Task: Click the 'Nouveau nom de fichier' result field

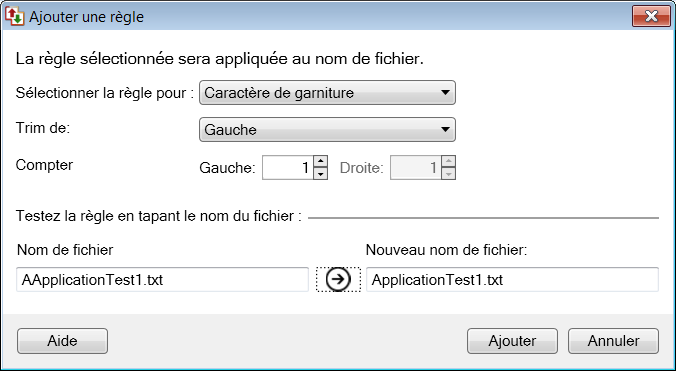Action: click(x=512, y=280)
